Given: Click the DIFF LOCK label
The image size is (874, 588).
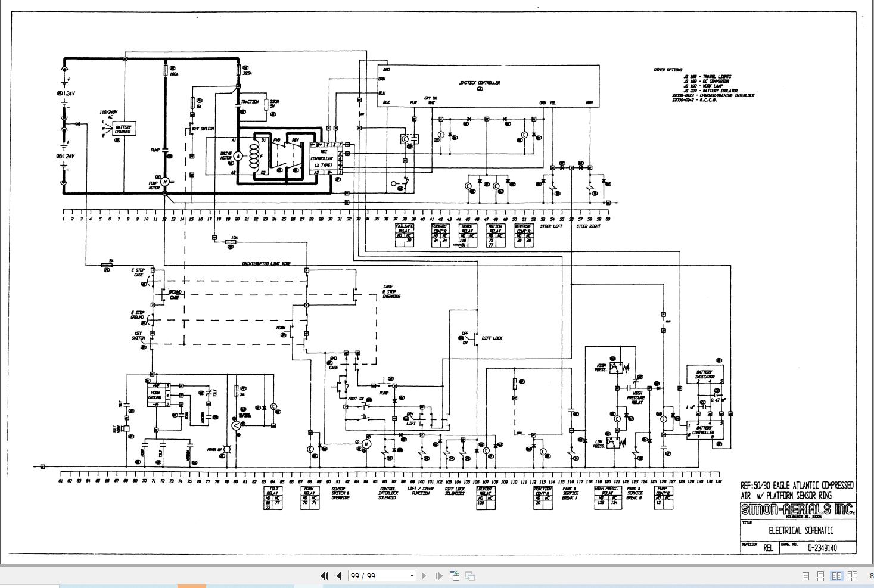Looking at the screenshot, I should [492, 338].
